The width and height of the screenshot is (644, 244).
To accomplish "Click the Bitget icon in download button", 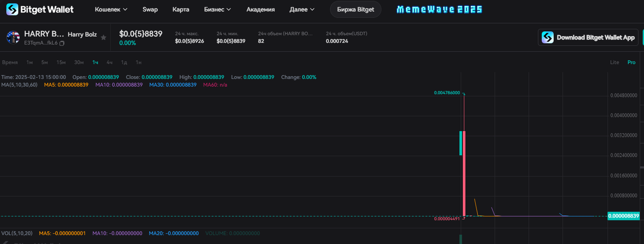I will pos(548,37).
